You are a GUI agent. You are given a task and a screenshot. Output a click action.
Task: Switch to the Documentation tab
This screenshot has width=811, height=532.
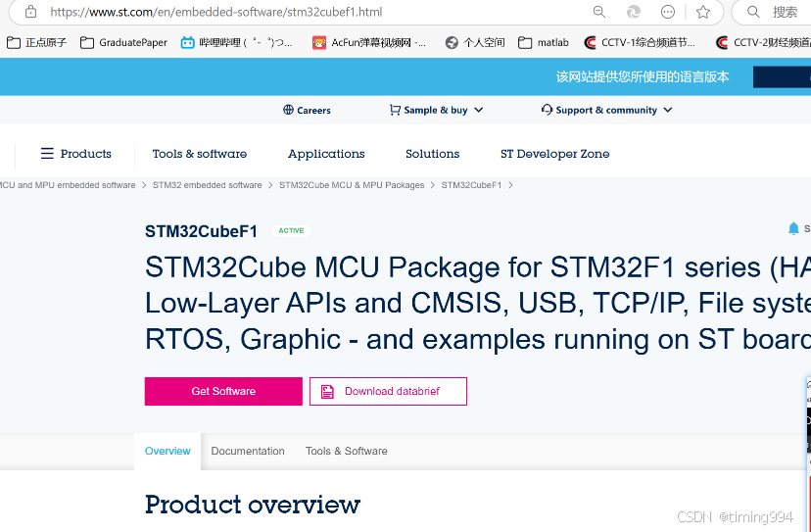pyautogui.click(x=248, y=451)
